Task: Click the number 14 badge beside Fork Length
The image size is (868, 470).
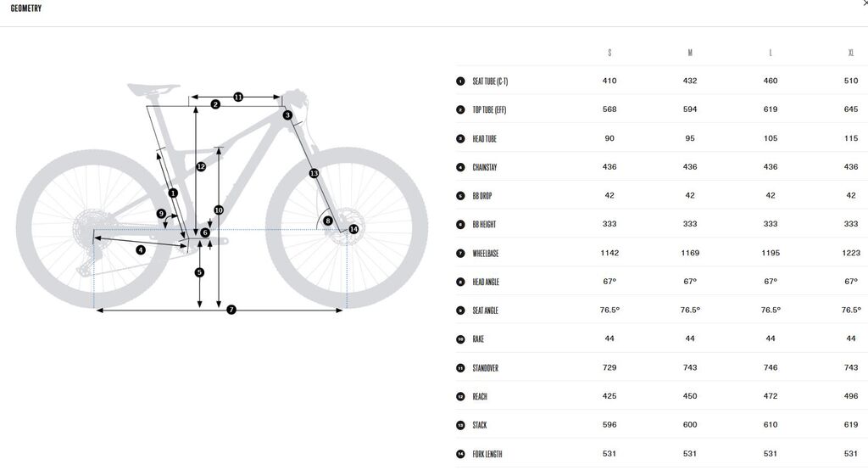Action: [460, 454]
